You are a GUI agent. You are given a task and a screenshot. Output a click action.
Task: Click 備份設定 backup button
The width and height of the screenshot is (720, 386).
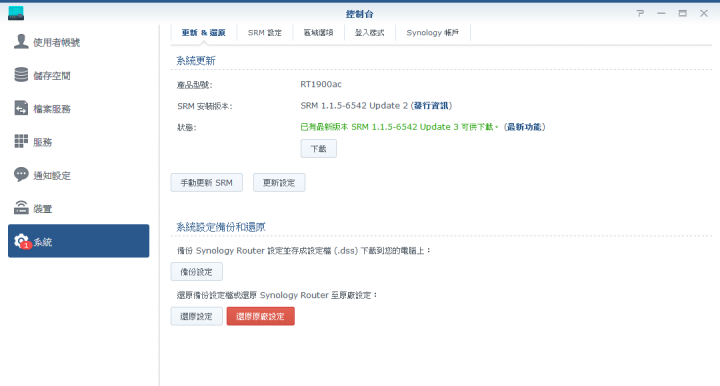coord(197,272)
